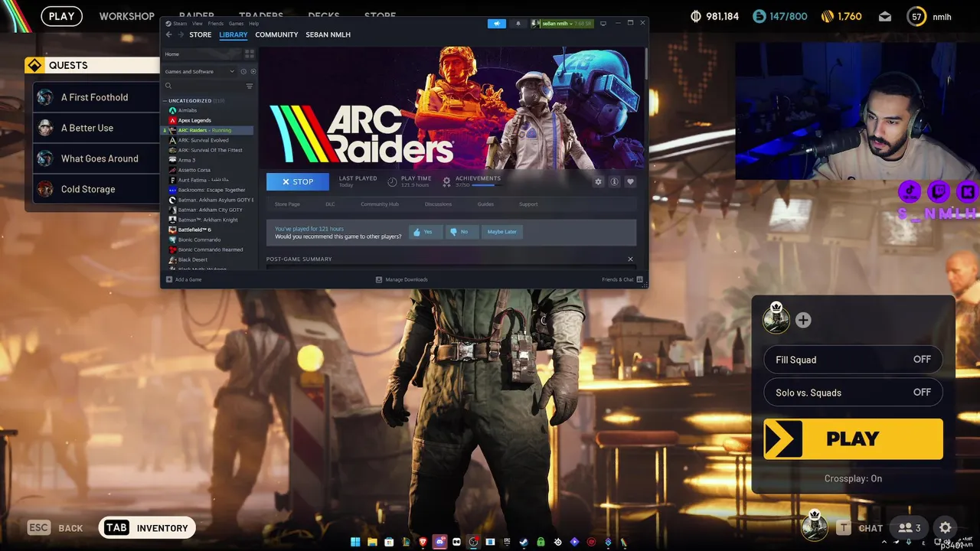This screenshot has height=551, width=980.
Task: Open Community Hub link
Action: pyautogui.click(x=380, y=204)
